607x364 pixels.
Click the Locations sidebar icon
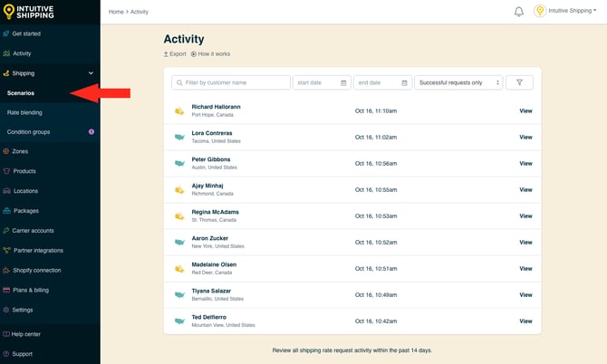pos(6,191)
